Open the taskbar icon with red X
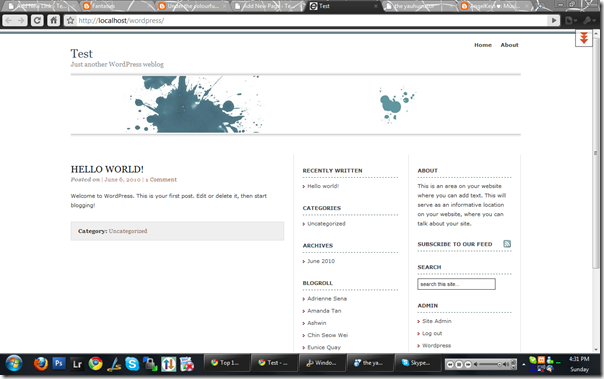This screenshot has height=379, width=604. point(187,364)
